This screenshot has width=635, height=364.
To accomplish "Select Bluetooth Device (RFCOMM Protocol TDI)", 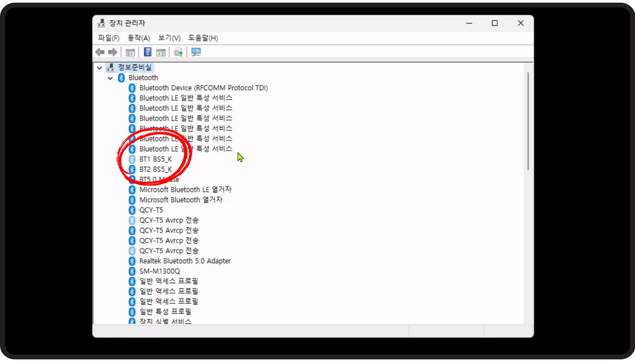I will tap(203, 88).
